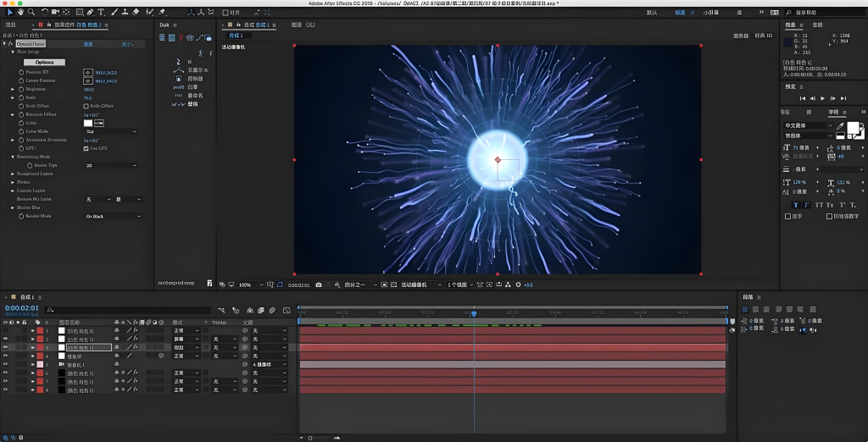Tick the Scale Offset checkbox
Screen dimensions: 868x442
86,106
